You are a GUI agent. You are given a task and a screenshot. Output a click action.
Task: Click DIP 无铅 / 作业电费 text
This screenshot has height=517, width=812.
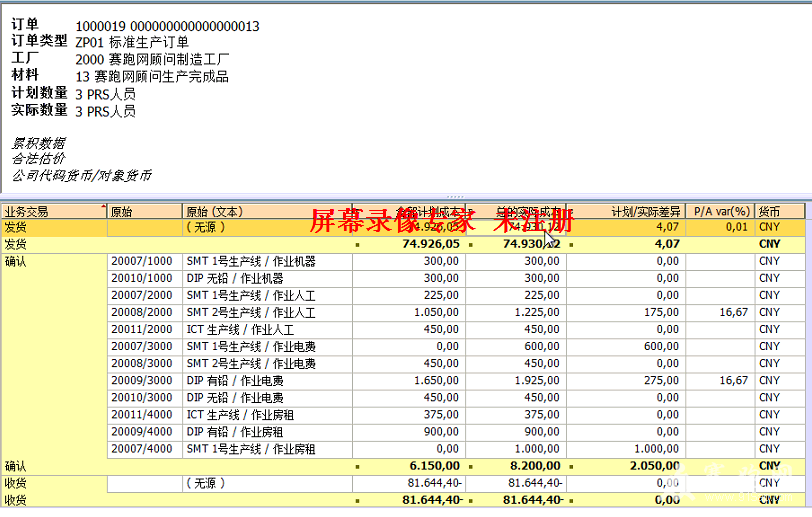click(x=235, y=397)
